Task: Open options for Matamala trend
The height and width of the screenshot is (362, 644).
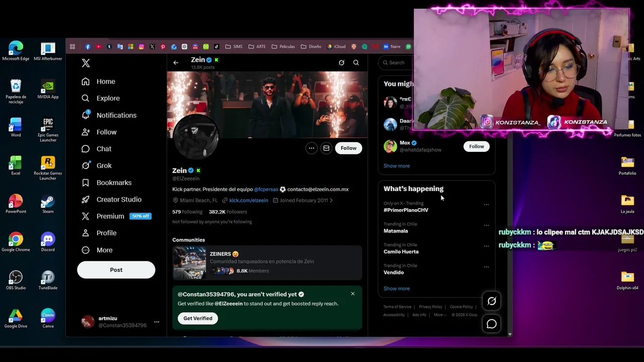Action: (486, 225)
